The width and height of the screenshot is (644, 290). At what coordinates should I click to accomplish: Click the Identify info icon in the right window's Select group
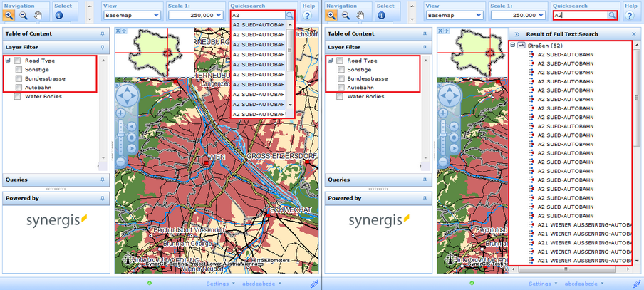pyautogui.click(x=381, y=15)
